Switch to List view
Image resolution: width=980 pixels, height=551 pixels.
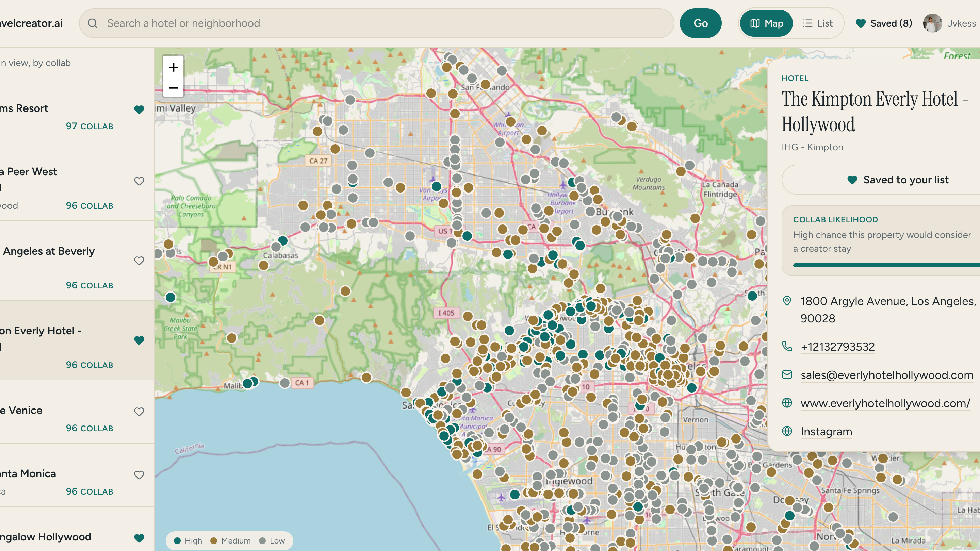(818, 23)
